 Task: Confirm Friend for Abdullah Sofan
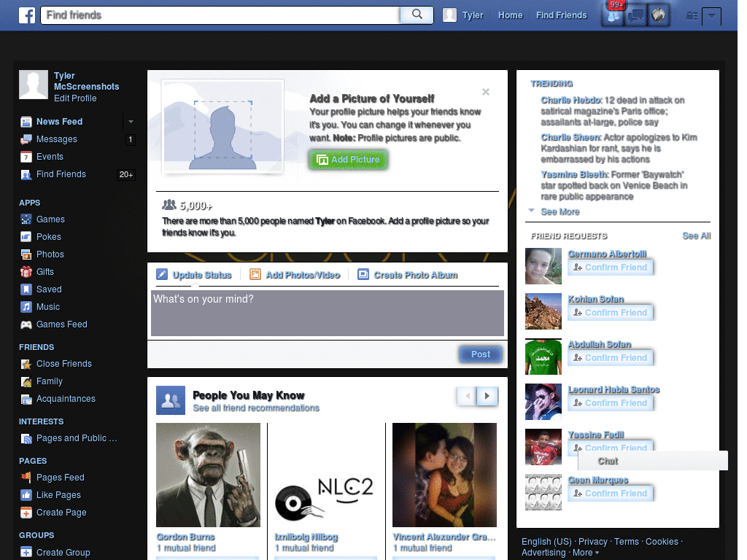610,358
